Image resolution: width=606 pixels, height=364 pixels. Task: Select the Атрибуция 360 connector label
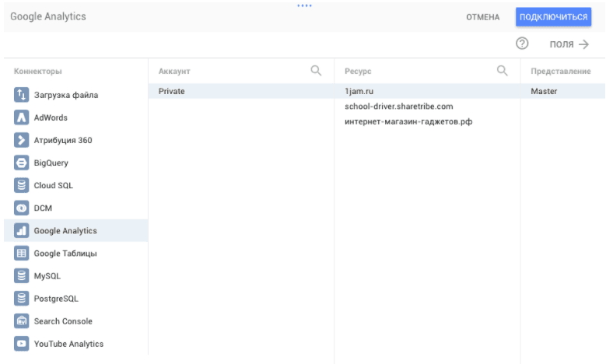[x=63, y=140]
